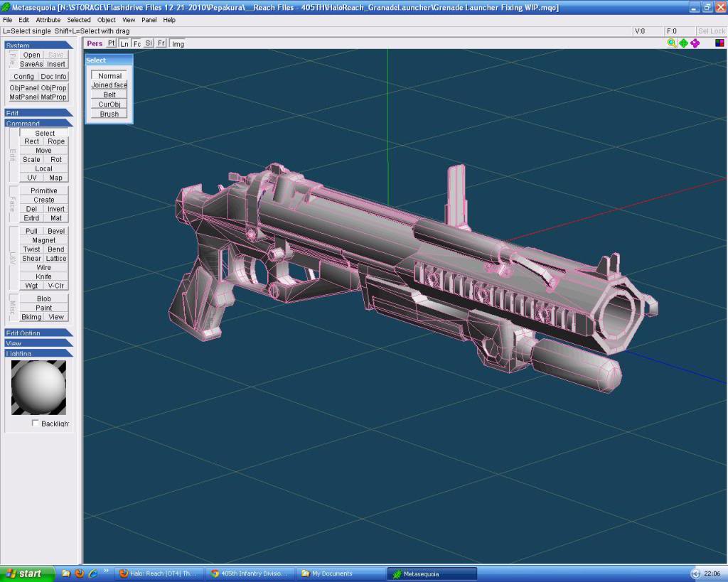
Task: Toggle the Fc face display button
Action: click(136, 43)
